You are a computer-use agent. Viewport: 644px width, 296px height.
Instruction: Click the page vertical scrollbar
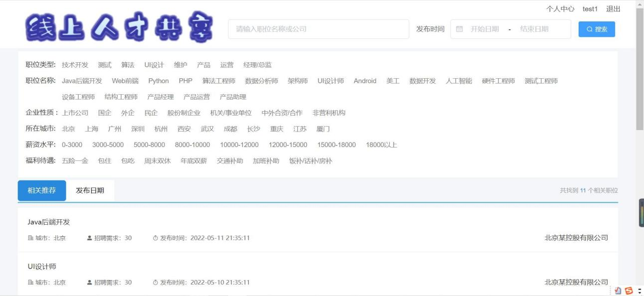[x=641, y=68]
